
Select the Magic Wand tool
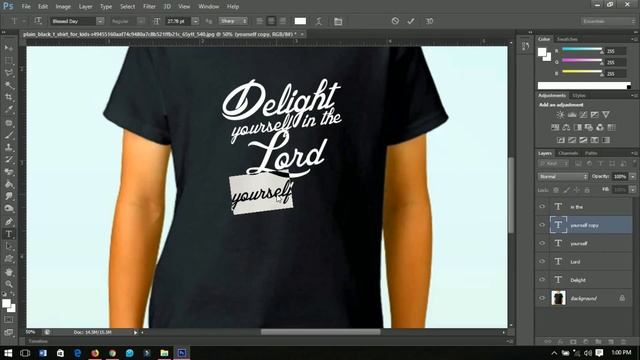[x=9, y=85]
